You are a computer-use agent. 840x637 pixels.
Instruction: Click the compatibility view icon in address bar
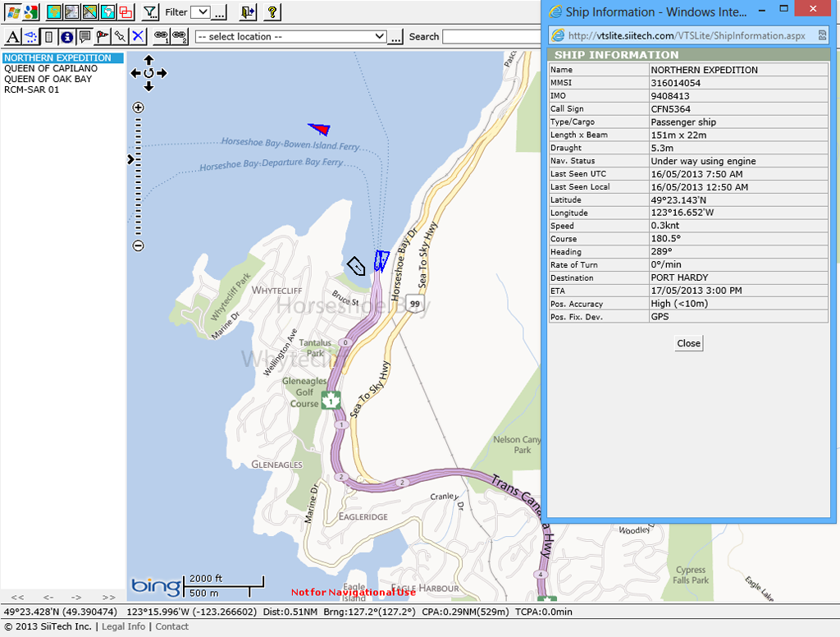pyautogui.click(x=822, y=35)
